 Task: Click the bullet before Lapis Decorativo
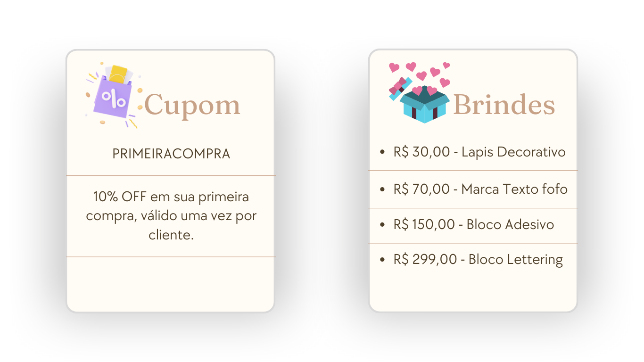[x=382, y=152]
